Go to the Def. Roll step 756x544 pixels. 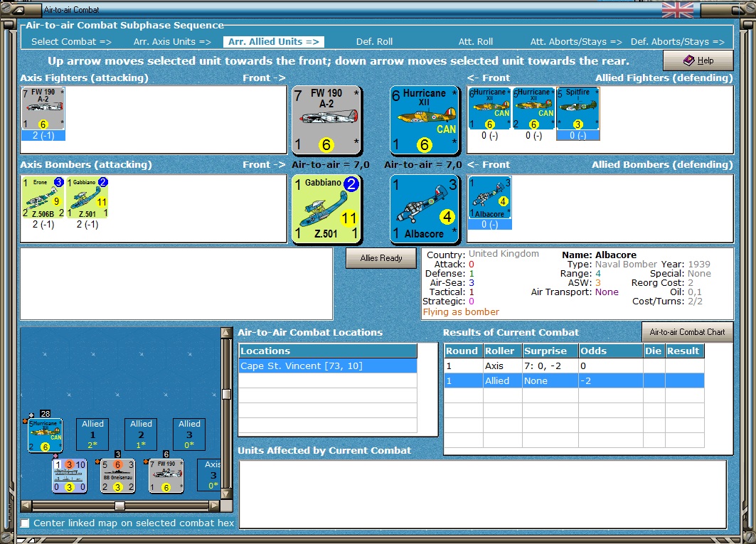click(x=374, y=42)
